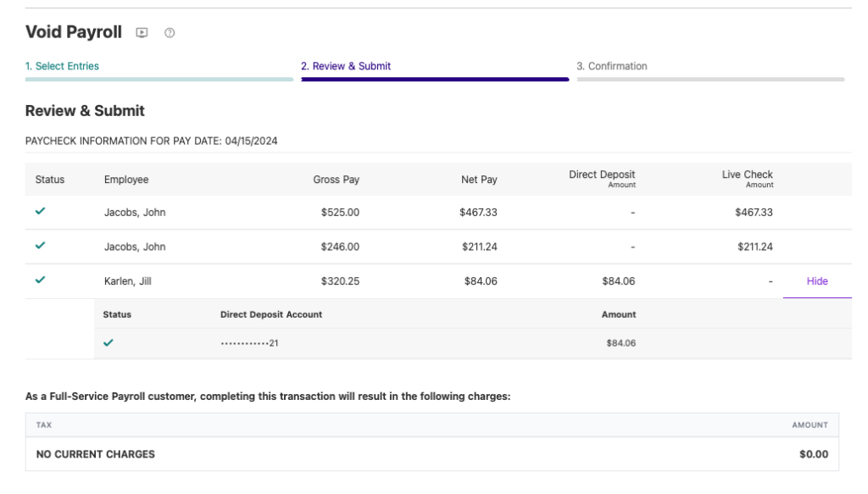Open the video tutorial icon beside Void Payroll

142,33
